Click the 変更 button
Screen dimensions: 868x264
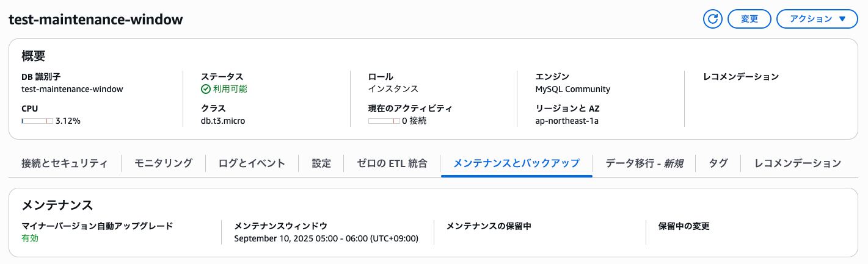click(749, 19)
